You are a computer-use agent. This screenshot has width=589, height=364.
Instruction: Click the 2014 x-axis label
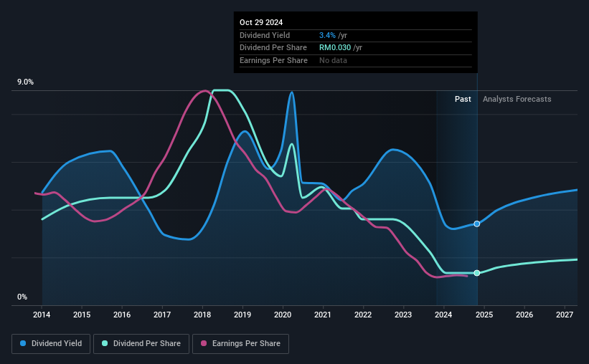(42, 315)
